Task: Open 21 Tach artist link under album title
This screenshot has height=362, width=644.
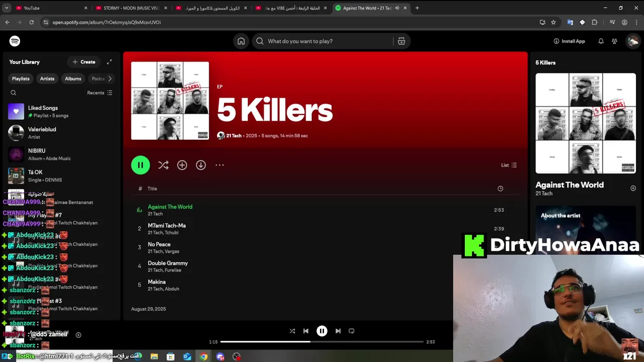Action: click(x=234, y=136)
